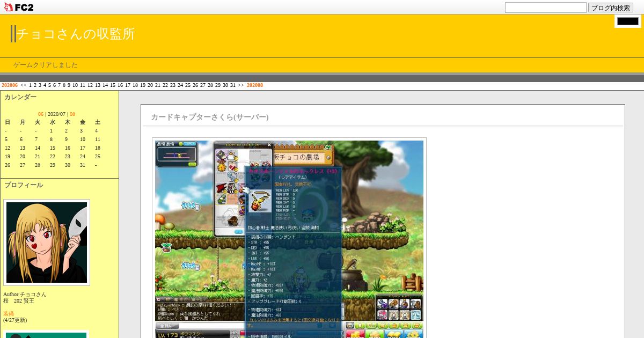Click the >> next arrows in date bar

[x=241, y=85]
